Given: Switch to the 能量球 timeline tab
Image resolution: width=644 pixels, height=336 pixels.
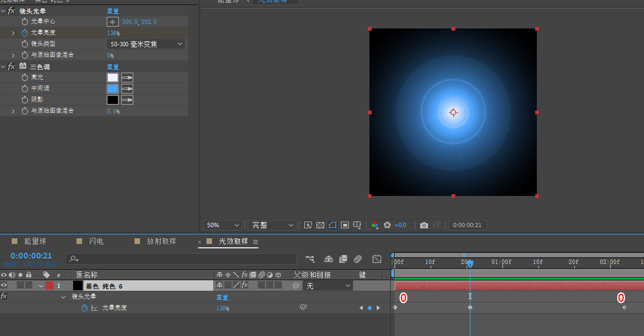Looking at the screenshot, I should [35, 242].
